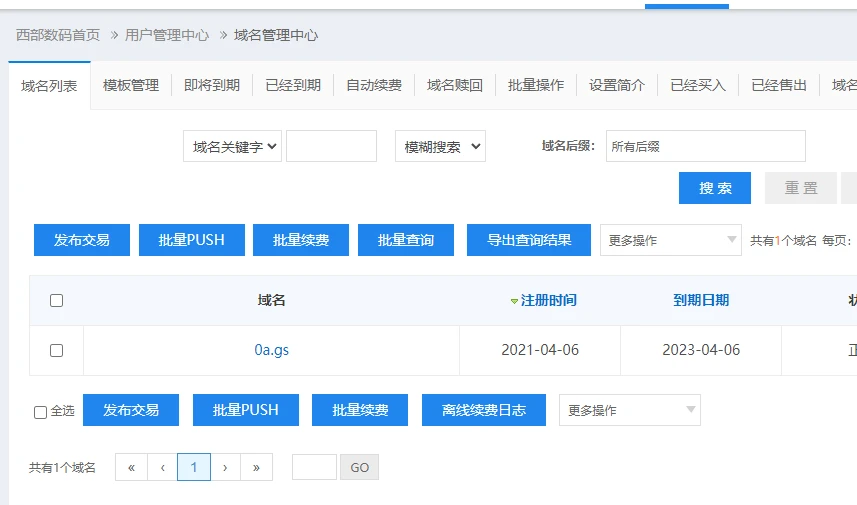Screen dimensions: 857x505
Task: Click the blue 搜索 button
Action: click(x=715, y=188)
